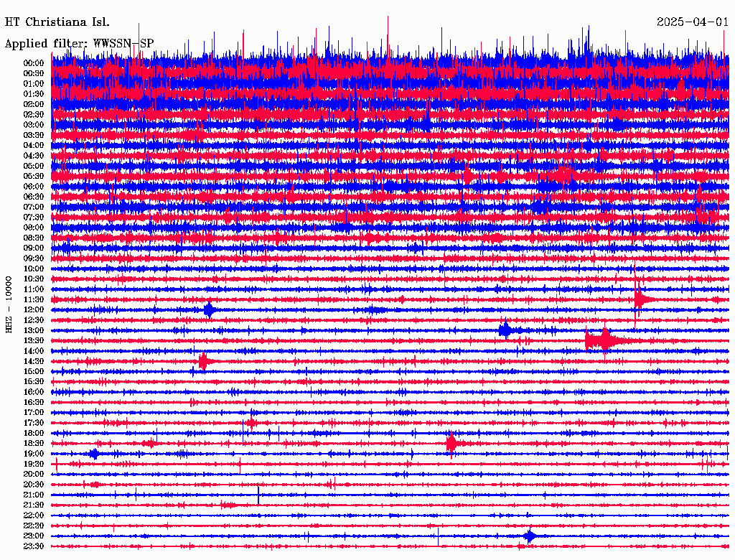The height and width of the screenshot is (560, 735).
Task: Select the 22:30 time label
Action: (34, 526)
